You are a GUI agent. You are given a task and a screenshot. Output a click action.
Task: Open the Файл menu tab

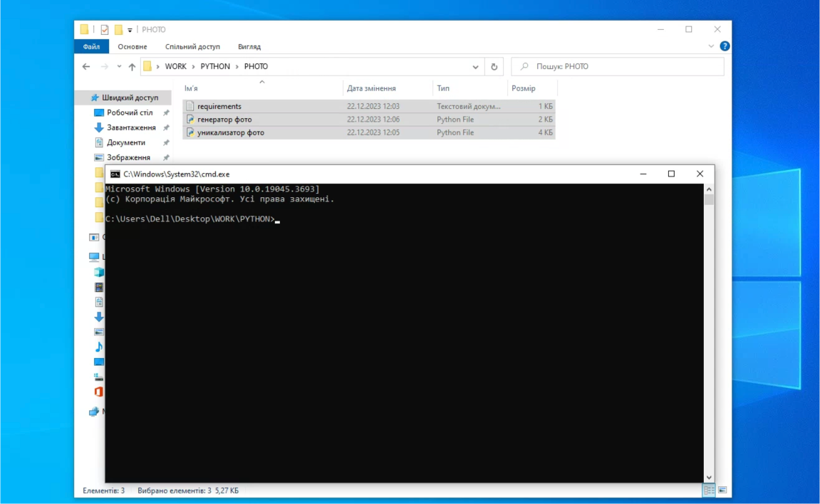point(91,46)
